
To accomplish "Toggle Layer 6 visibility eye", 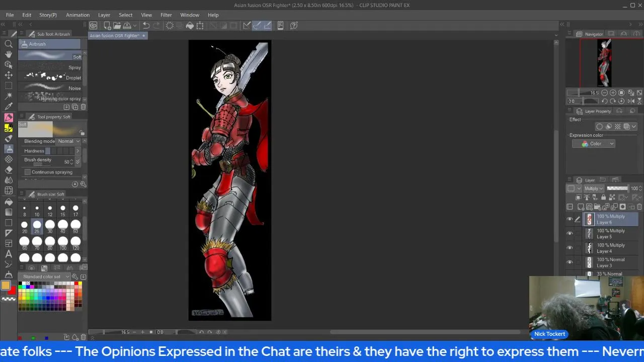I will click(570, 219).
